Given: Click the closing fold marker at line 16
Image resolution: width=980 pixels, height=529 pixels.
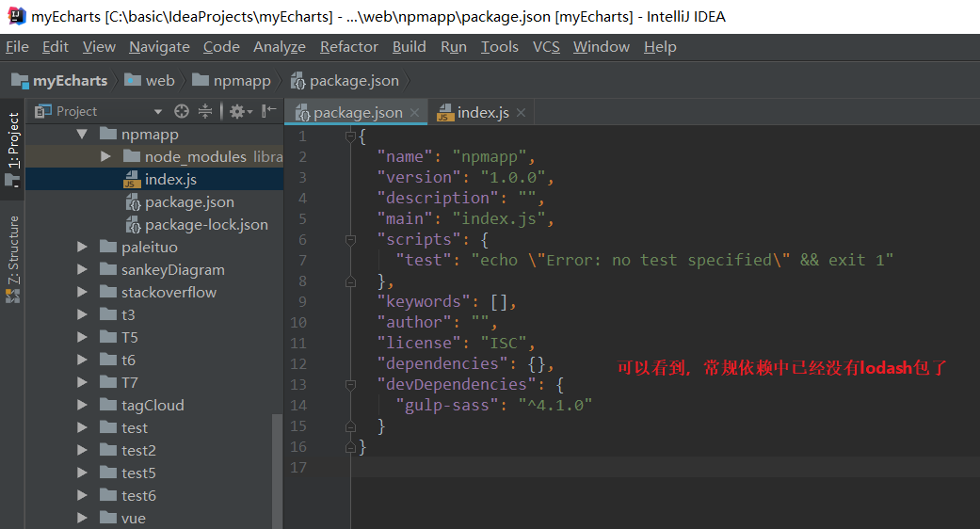Looking at the screenshot, I should (350, 447).
